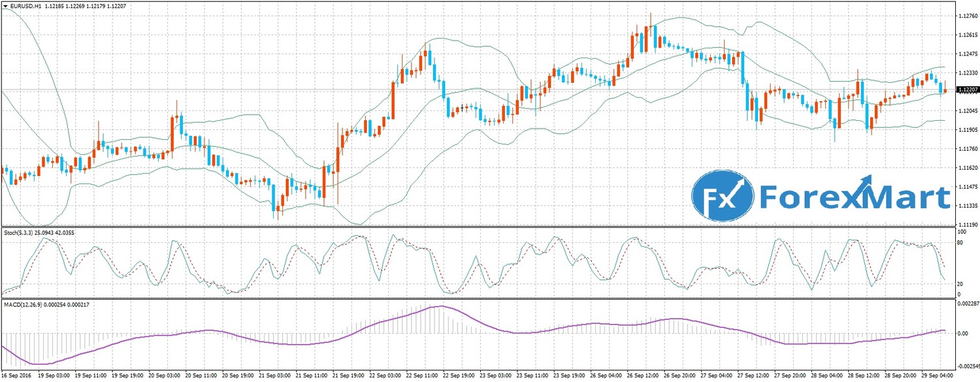
Task: Click the 1.11760 price axis label
Action: 966,149
